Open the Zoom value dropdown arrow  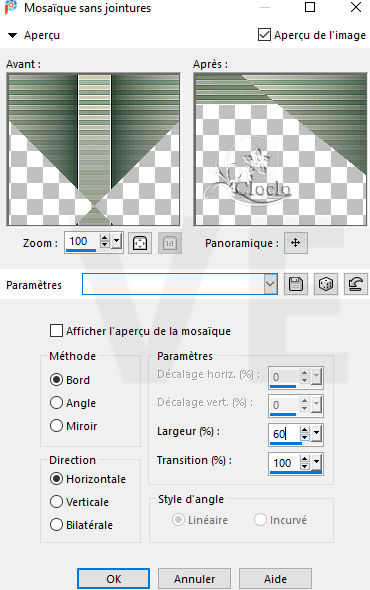coord(117,241)
